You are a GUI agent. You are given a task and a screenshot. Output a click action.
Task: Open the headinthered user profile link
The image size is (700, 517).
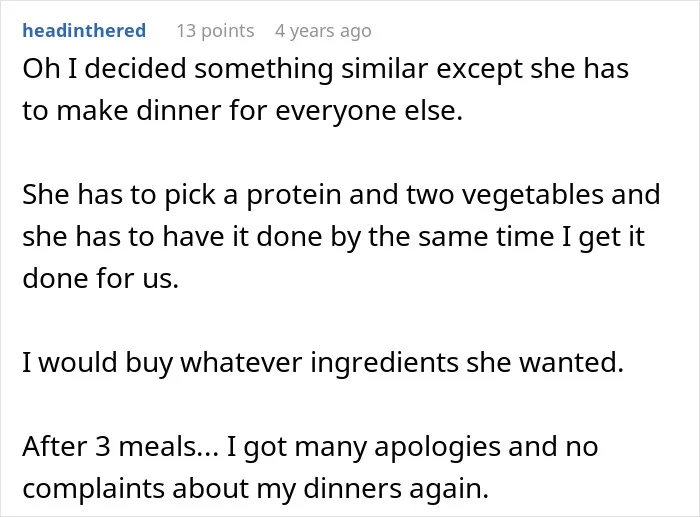84,30
